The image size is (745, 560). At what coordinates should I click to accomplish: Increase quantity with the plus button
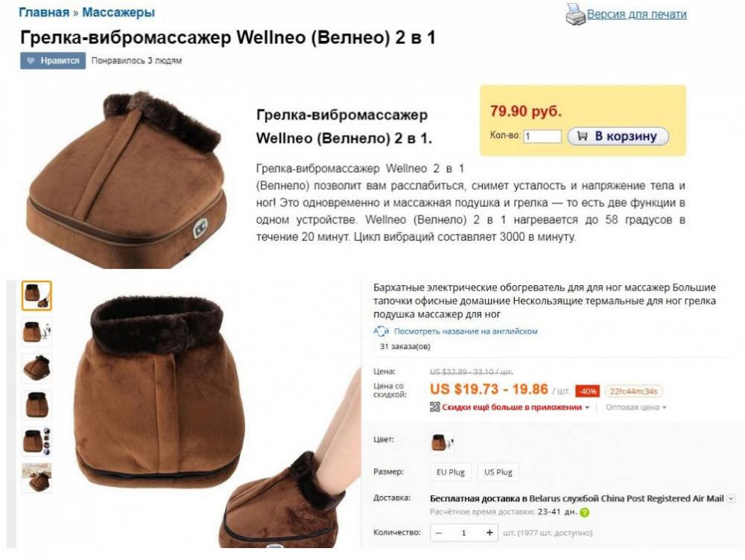(x=489, y=532)
